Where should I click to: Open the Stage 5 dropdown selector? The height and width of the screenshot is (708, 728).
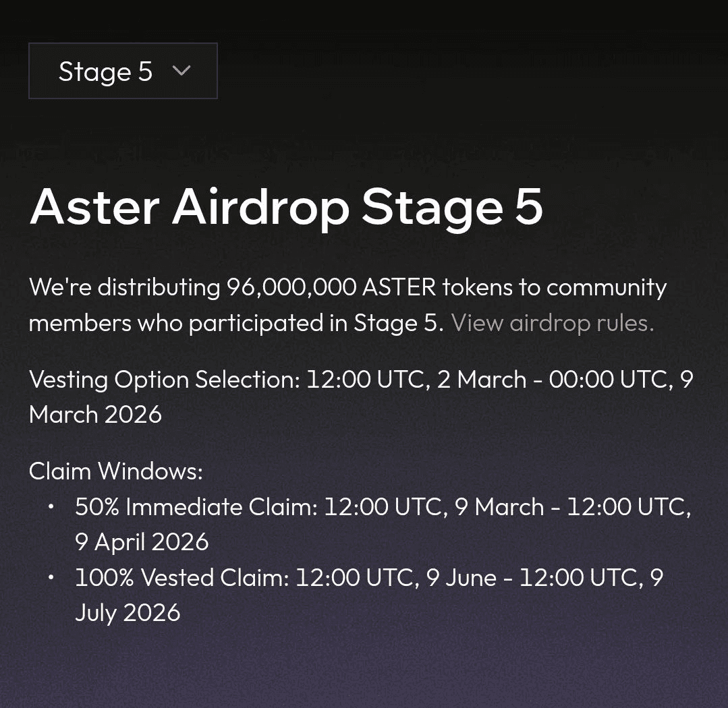(x=123, y=71)
